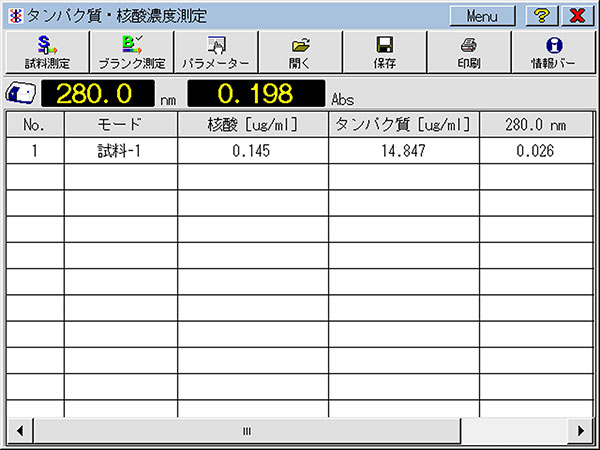Open help with question mark button

(541, 16)
